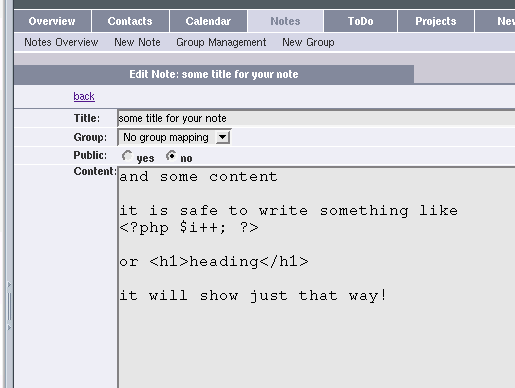Switch to the Contacts tab
This screenshot has width=515, height=388.
pyautogui.click(x=130, y=21)
